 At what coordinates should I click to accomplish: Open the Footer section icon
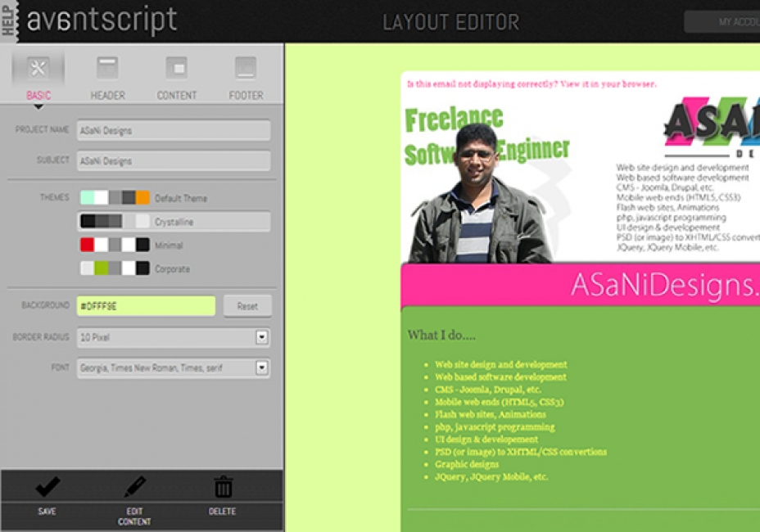point(246,68)
